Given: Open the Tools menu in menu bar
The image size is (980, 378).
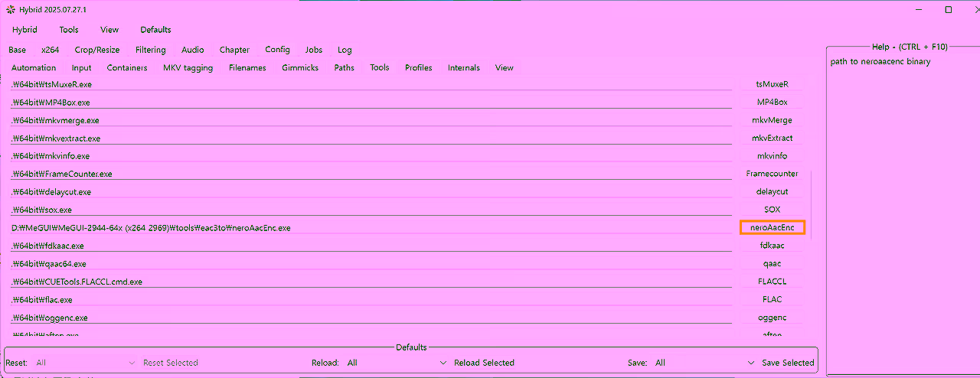Looking at the screenshot, I should [69, 30].
